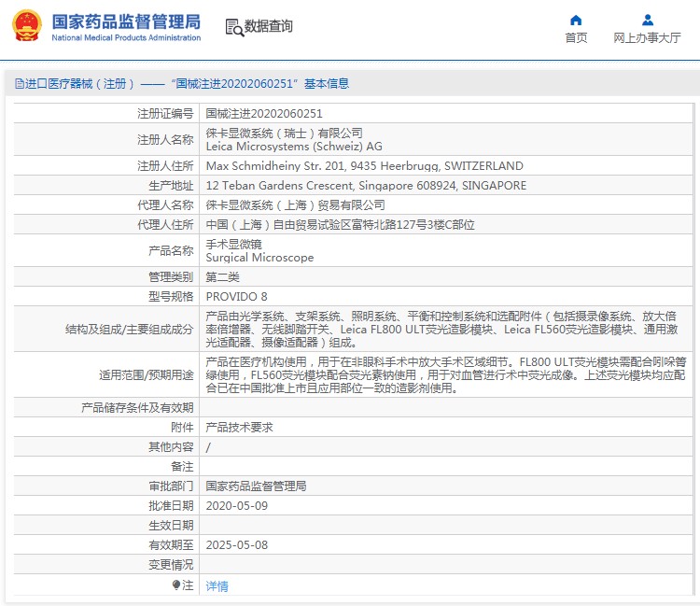Click the 首页 home icon

click(x=576, y=21)
